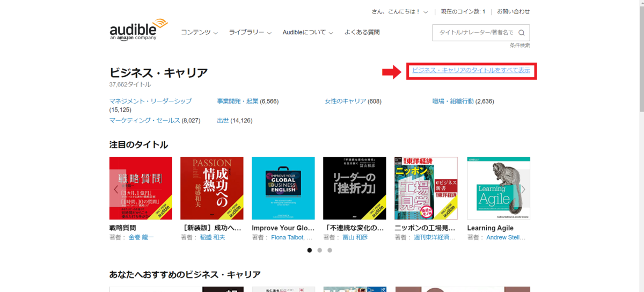Click the 戦略質問 title text
Viewport: 644px width, 292px height.
coord(123,228)
